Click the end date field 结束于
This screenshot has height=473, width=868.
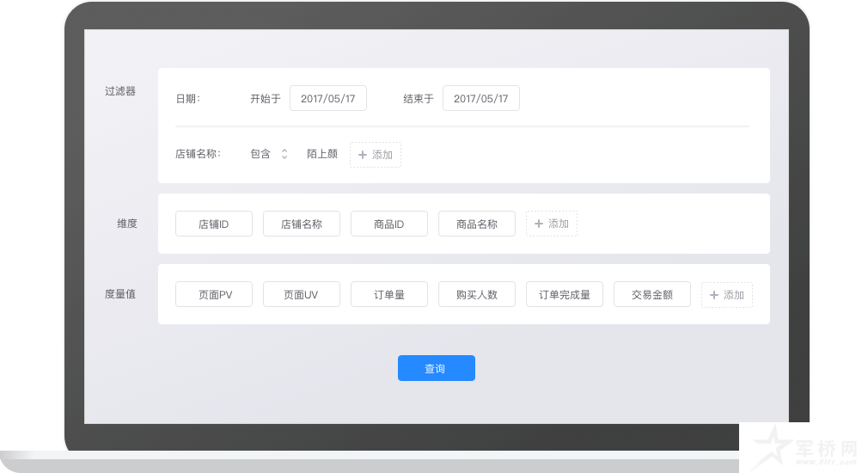(x=480, y=99)
